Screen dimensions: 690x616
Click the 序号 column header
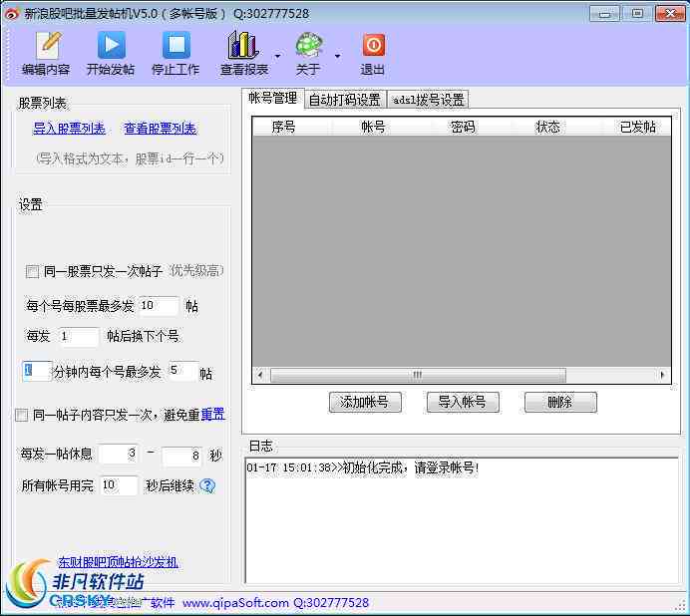click(x=284, y=128)
